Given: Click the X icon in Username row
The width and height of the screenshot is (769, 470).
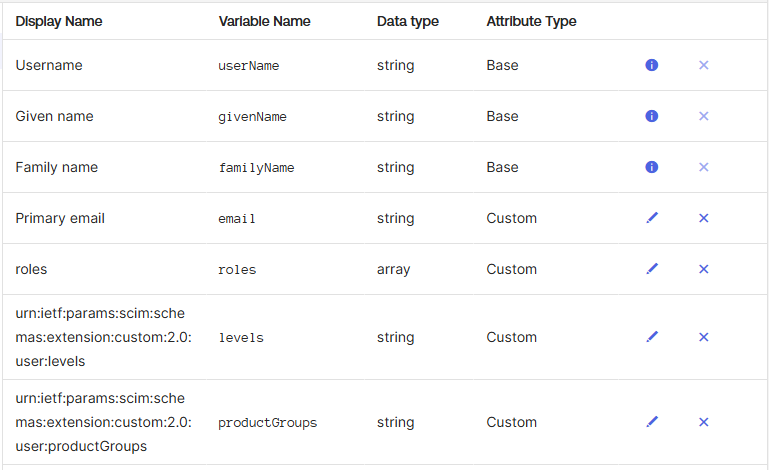Looking at the screenshot, I should [x=703, y=65].
